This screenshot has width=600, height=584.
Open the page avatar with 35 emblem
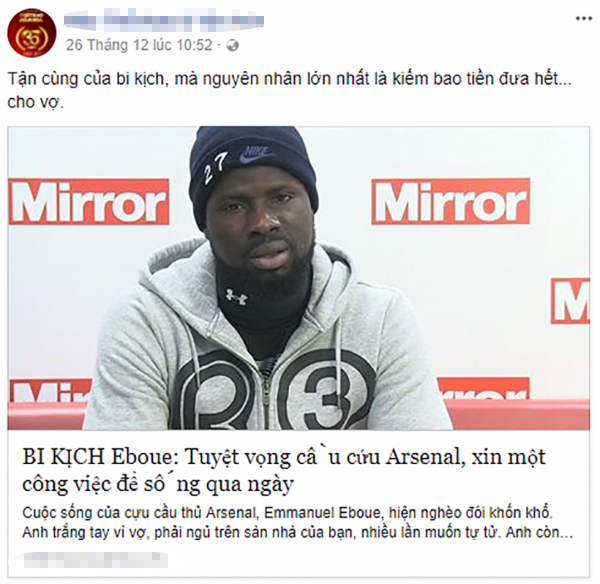[32, 34]
